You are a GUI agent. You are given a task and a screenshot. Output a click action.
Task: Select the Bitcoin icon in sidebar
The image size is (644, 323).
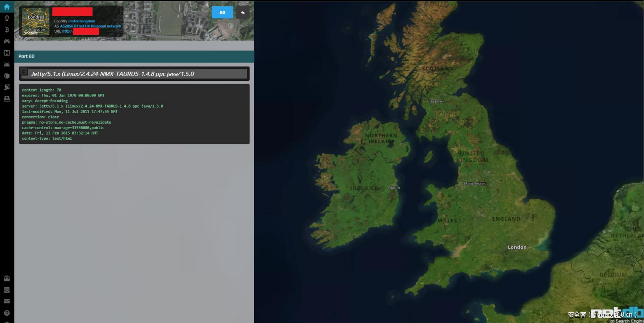[7, 30]
